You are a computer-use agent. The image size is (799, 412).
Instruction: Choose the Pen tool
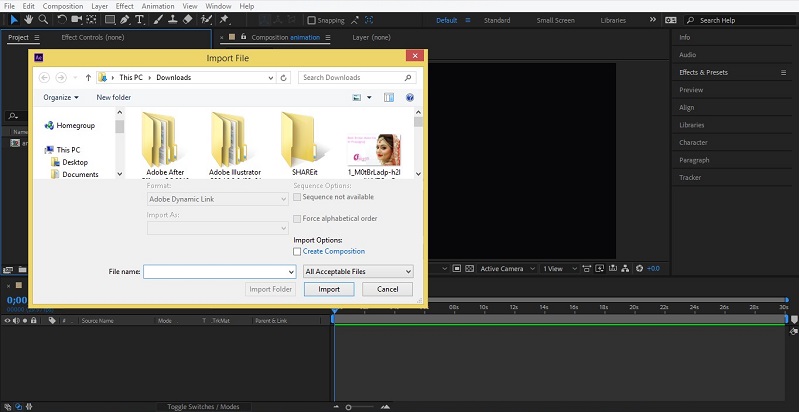(x=125, y=19)
